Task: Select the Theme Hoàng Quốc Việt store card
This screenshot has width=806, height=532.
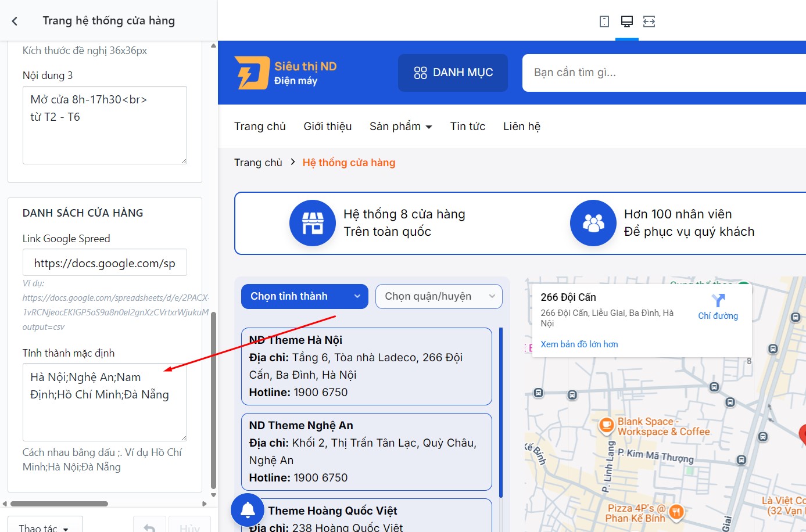Action: [x=367, y=516]
